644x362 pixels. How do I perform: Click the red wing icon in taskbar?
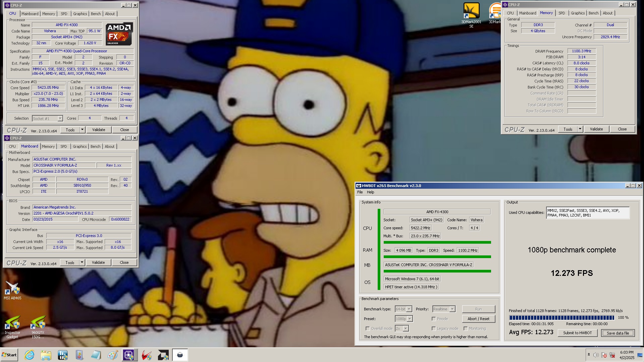147,355
